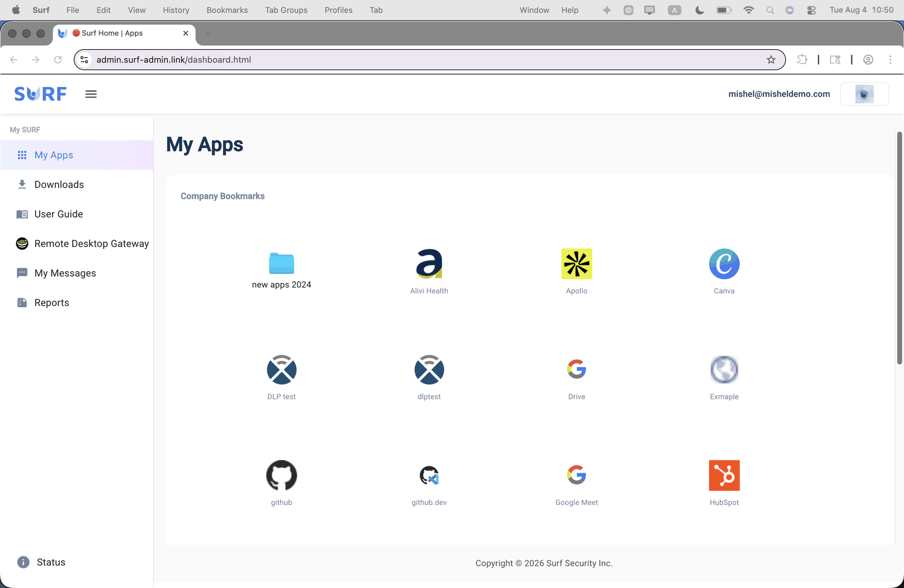Image resolution: width=904 pixels, height=588 pixels.
Task: Go forward with the forward arrow
Action: coord(36,59)
